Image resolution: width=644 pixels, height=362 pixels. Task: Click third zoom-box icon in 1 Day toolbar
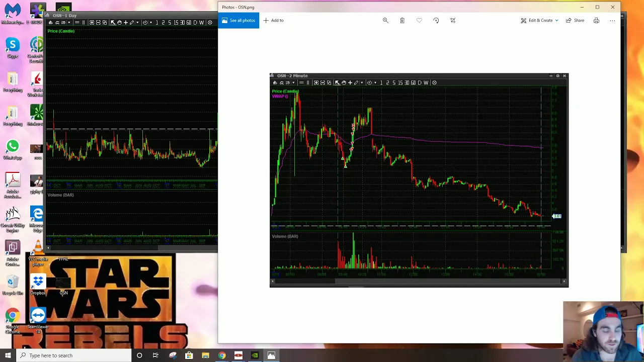(105, 23)
